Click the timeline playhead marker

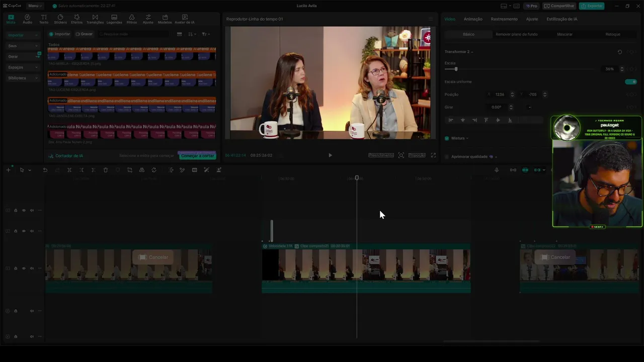357,178
